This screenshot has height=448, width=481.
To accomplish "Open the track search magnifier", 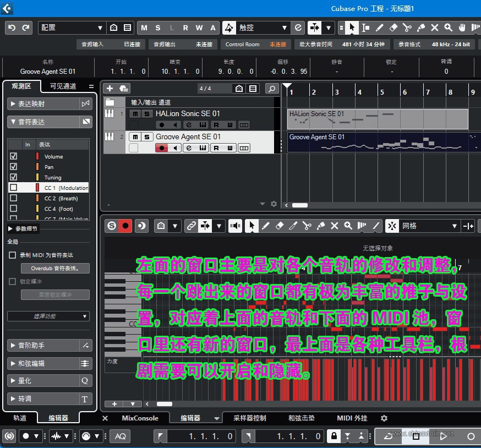I will point(272,89).
